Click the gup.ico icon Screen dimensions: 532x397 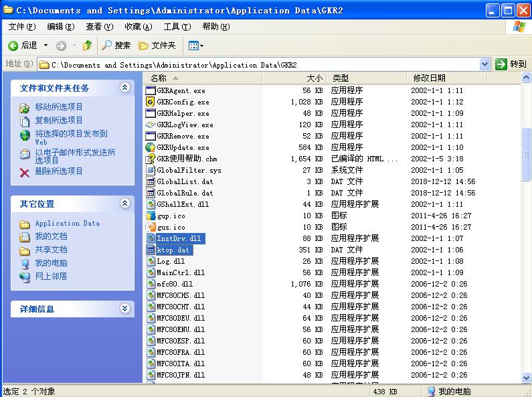(150, 216)
